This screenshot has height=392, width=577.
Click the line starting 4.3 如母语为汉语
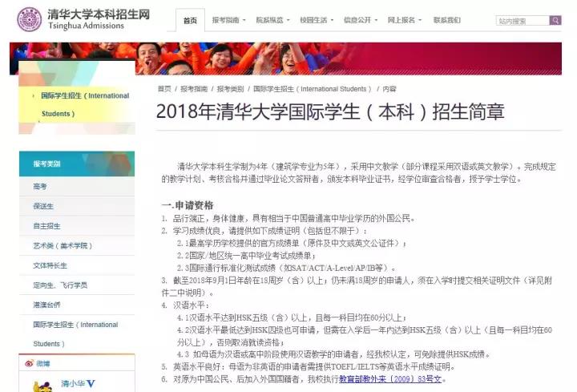point(333,354)
